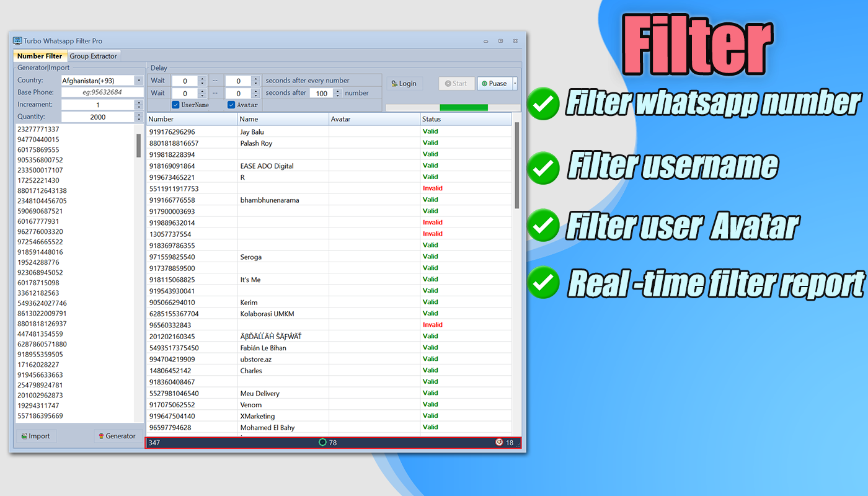Click the Turbo Whatsapp Filter Pro title icon
The image size is (868, 496).
[x=18, y=41]
